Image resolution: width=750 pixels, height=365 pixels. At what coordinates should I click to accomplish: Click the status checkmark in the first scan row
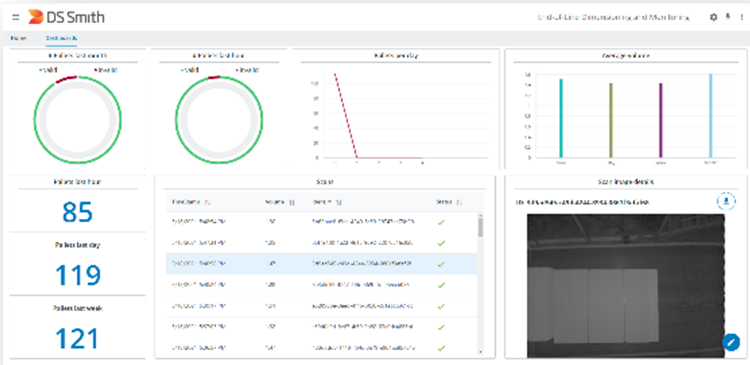click(441, 222)
